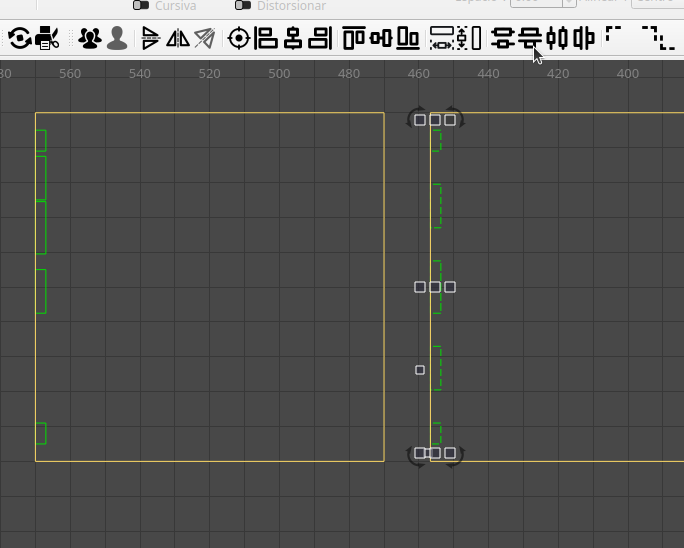This screenshot has width=684, height=548.
Task: Click ruler mark 540
Action: (140, 73)
